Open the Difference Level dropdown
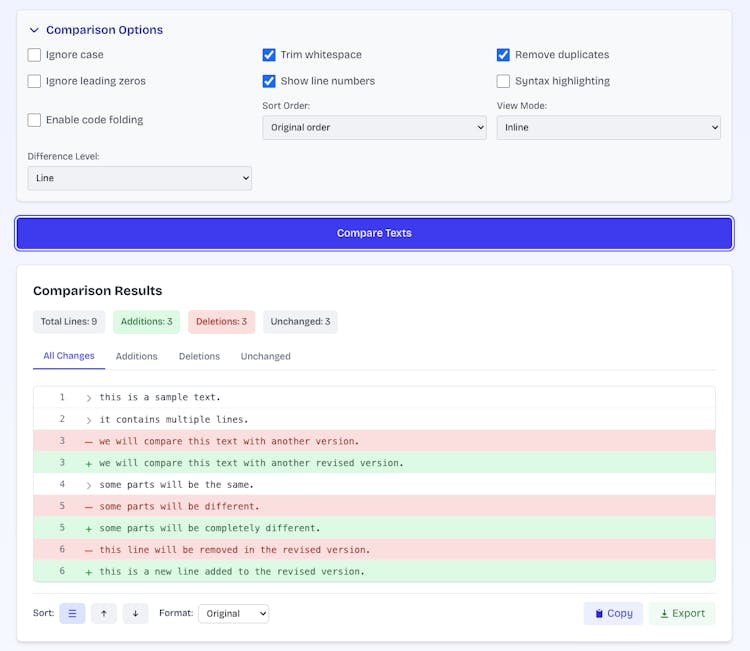Image resolution: width=750 pixels, height=651 pixels. point(140,178)
